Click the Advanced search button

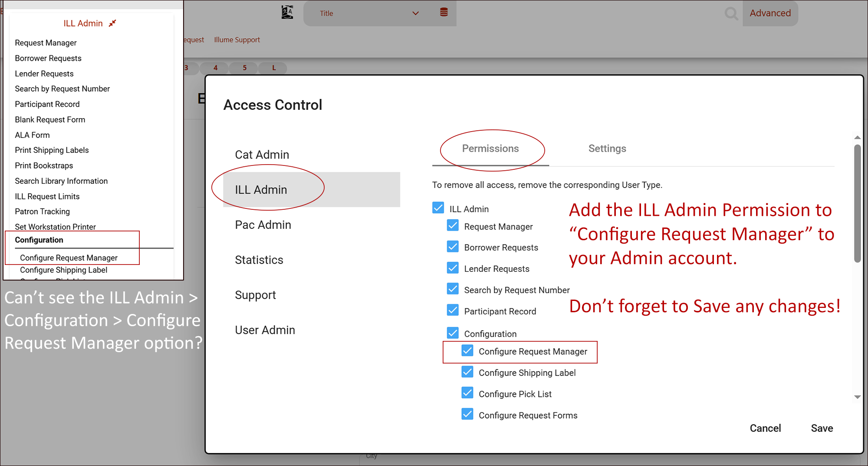pyautogui.click(x=770, y=13)
